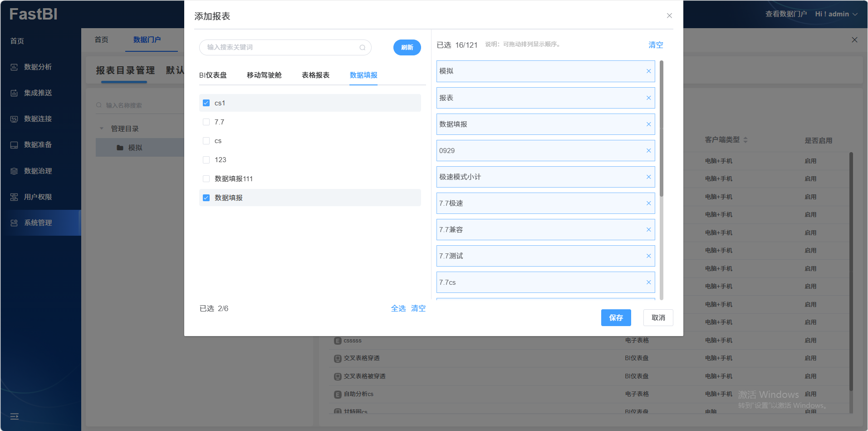Collapse the 管理目录 tree node
This screenshot has height=431, width=868.
click(x=102, y=129)
